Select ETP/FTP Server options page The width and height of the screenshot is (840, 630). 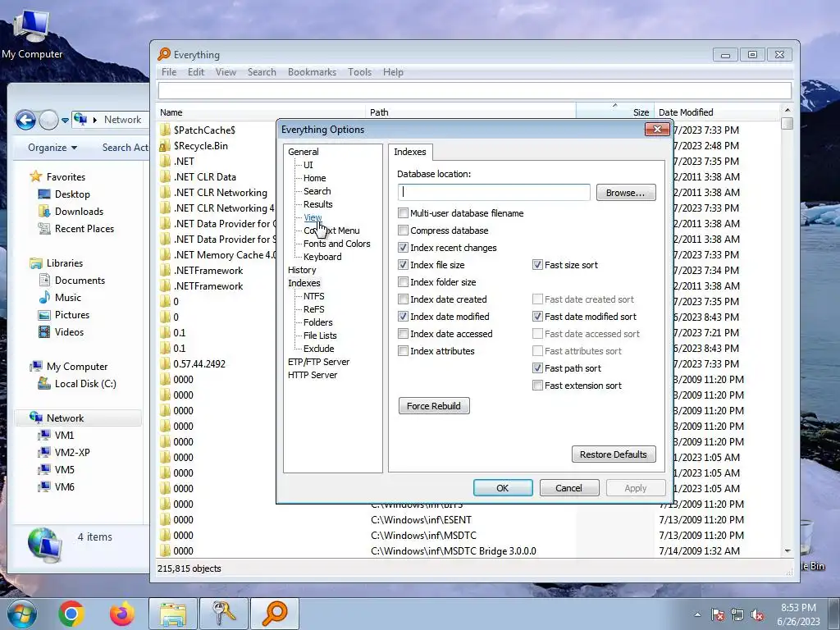318,362
